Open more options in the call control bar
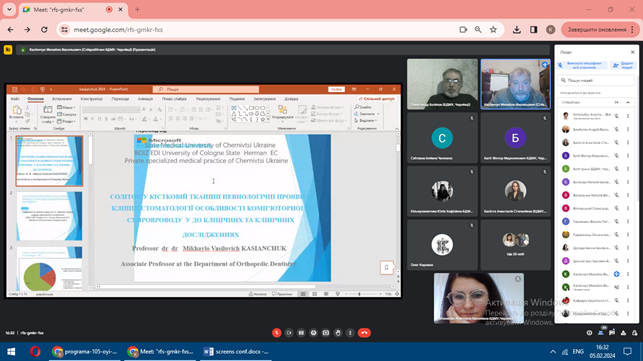643x361 pixels. point(350,333)
